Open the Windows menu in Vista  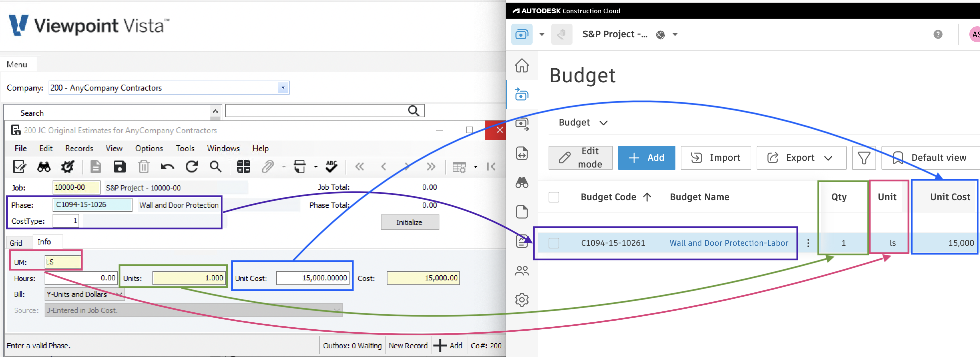(x=223, y=149)
